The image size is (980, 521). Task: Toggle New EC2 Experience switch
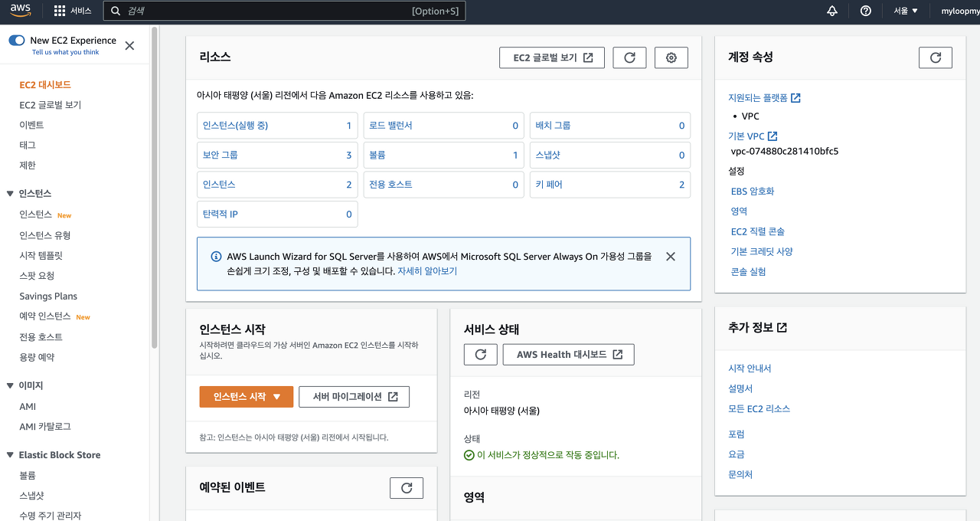click(x=17, y=41)
